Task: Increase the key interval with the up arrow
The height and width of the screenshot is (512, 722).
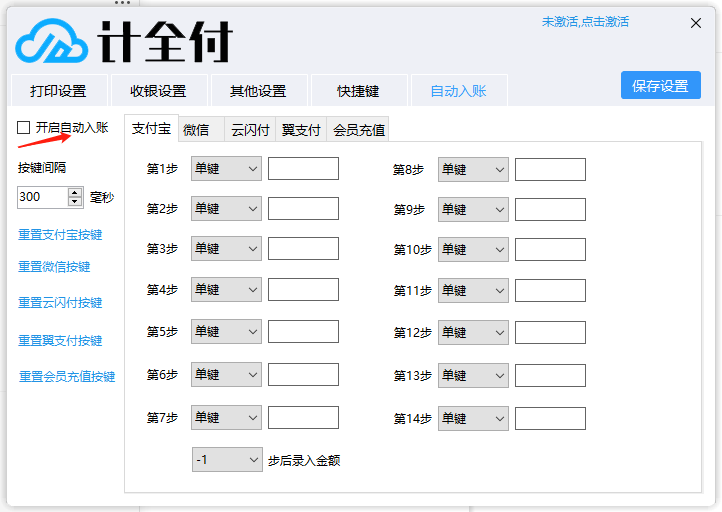Action: tap(75, 192)
